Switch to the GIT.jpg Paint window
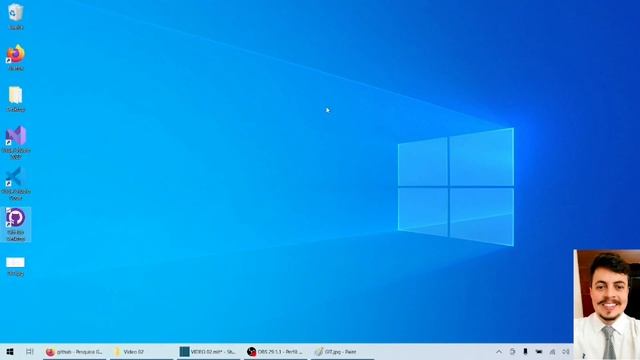Screen dimensions: 640x360 342,351
